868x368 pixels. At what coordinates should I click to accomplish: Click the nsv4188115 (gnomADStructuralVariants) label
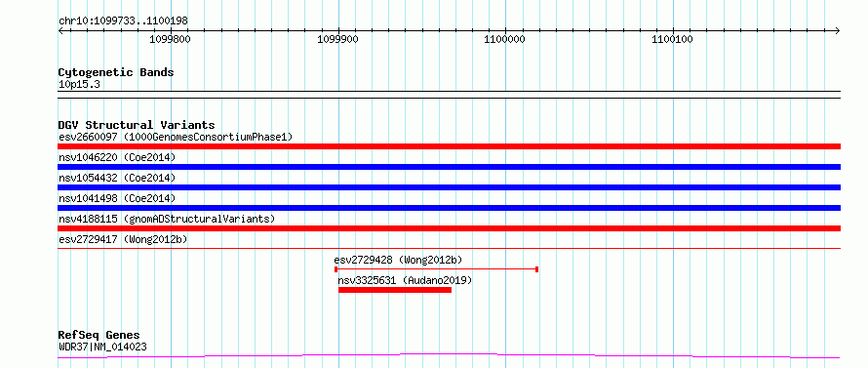click(167, 219)
